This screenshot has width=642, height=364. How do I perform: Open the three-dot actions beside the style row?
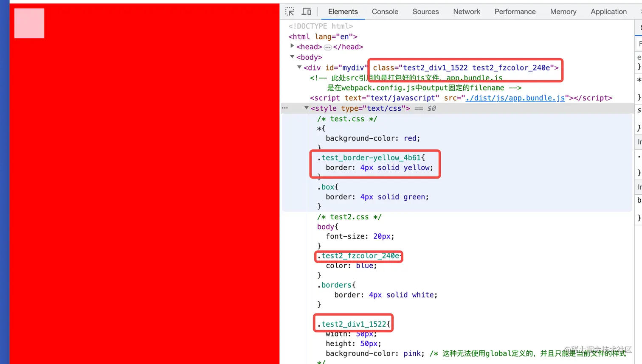point(285,108)
